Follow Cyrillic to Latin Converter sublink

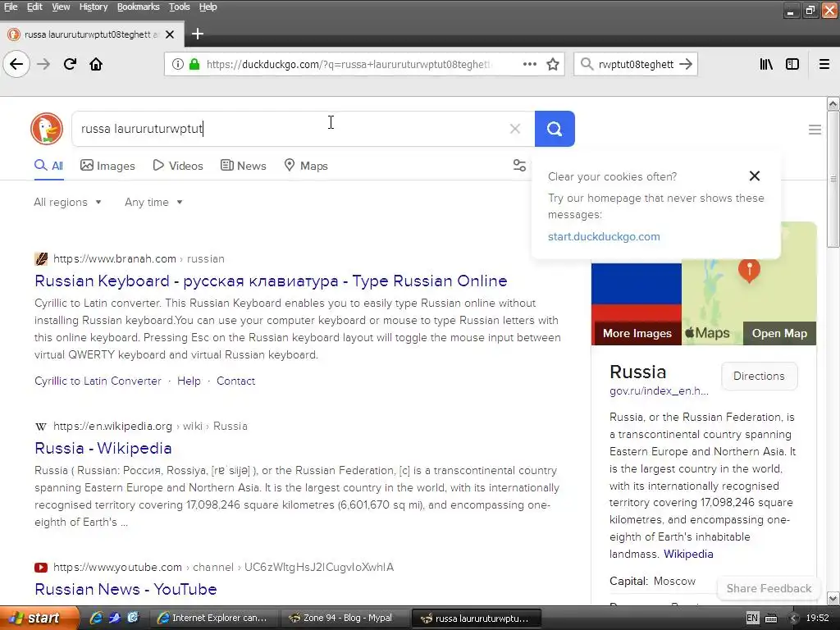pyautogui.click(x=98, y=381)
